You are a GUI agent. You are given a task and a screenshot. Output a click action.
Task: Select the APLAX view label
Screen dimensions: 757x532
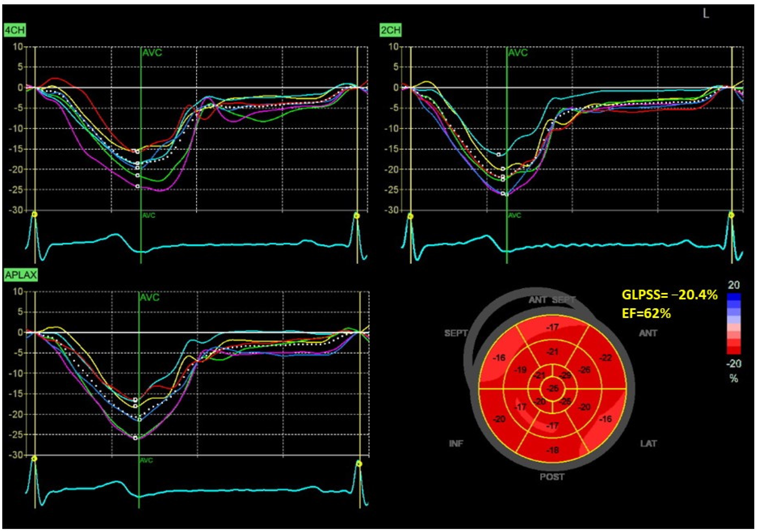pyautogui.click(x=20, y=275)
